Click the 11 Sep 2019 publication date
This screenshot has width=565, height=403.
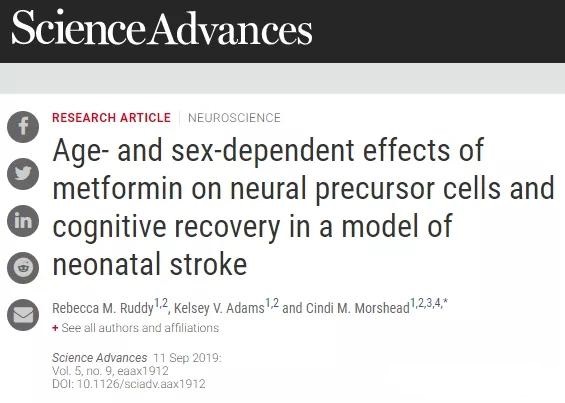coord(186,358)
